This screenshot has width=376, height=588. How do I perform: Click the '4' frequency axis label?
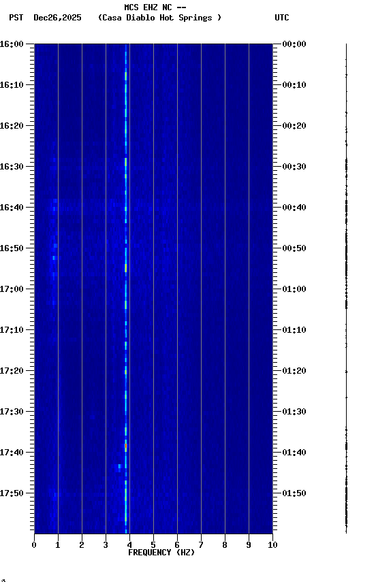click(129, 545)
